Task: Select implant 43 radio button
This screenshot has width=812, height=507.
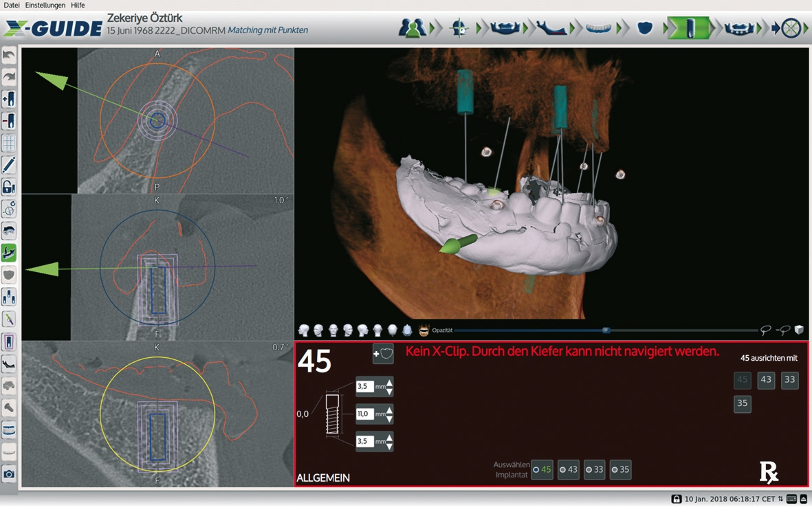Action: [x=568, y=470]
